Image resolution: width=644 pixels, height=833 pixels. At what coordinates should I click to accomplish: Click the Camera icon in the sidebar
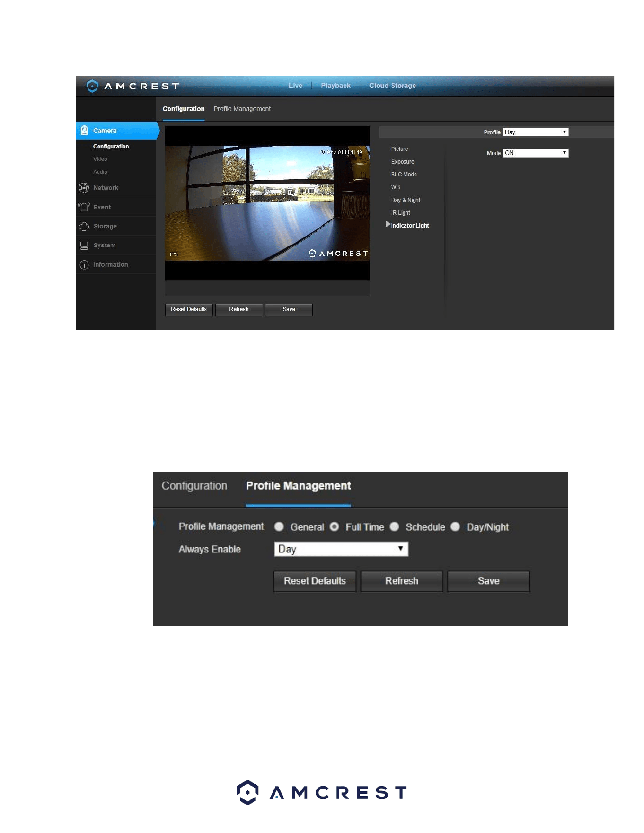click(84, 130)
